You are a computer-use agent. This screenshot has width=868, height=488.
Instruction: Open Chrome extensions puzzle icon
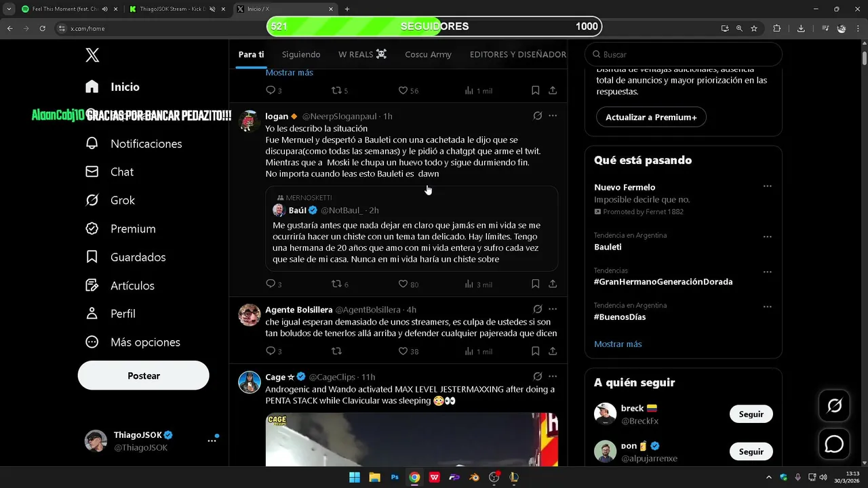click(x=777, y=28)
